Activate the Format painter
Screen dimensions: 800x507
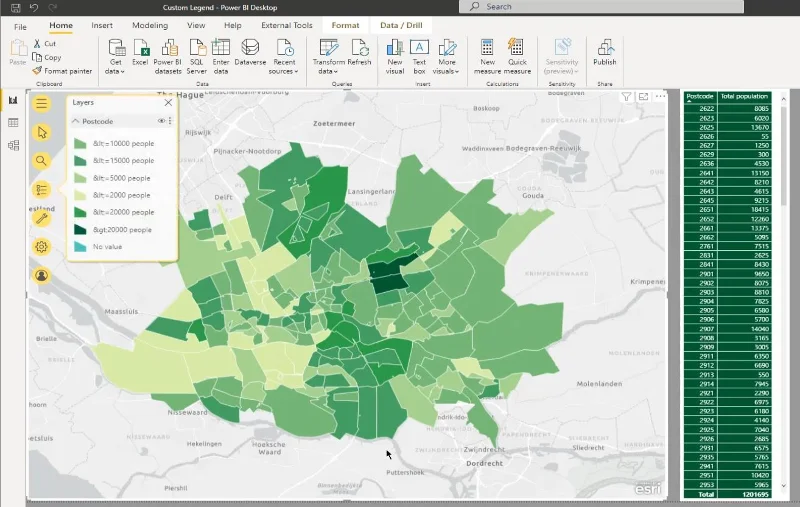[x=62, y=71]
